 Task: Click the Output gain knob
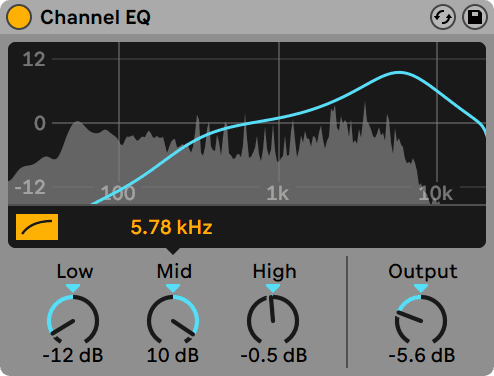(x=421, y=320)
